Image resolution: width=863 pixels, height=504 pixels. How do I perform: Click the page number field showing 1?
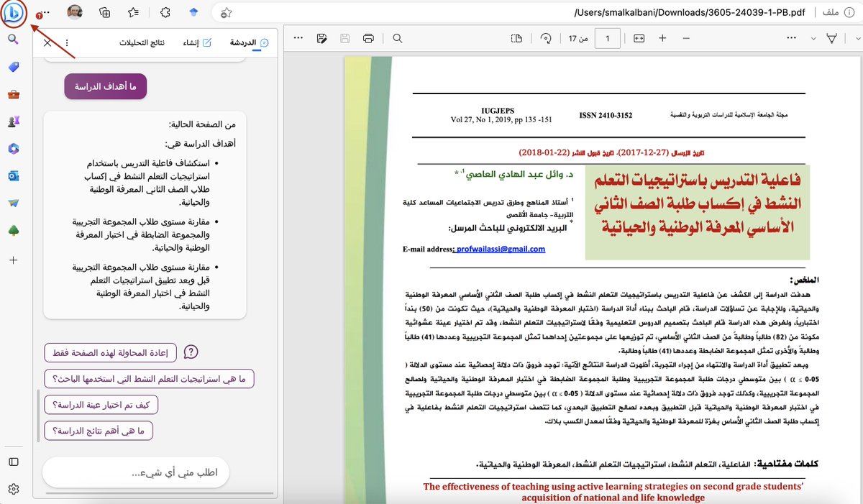607,38
